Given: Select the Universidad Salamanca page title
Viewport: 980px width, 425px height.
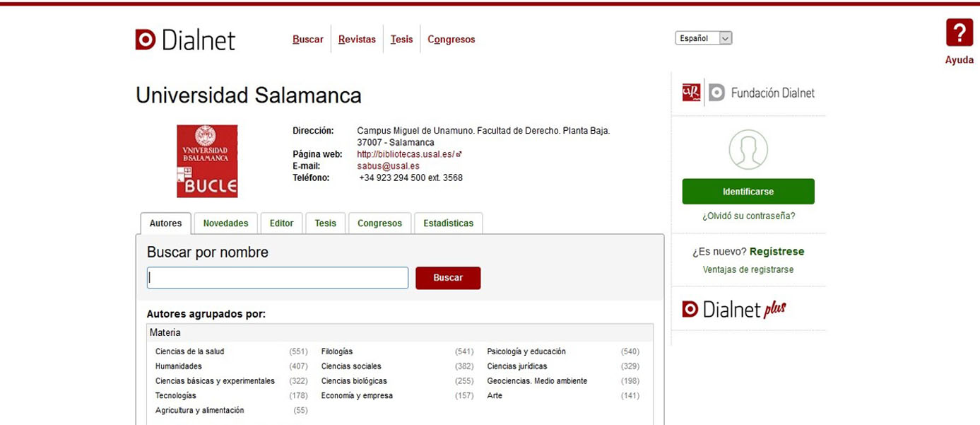Looking at the screenshot, I should (249, 95).
